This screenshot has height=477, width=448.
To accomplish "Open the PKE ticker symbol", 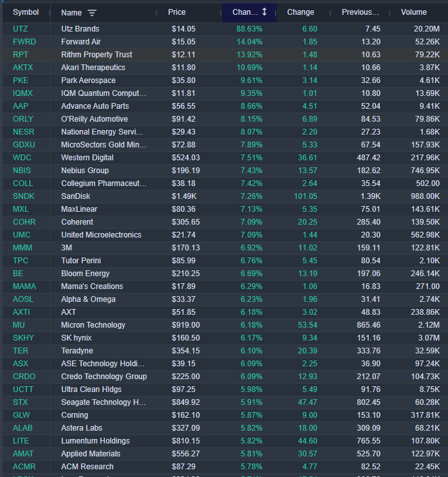I will [x=21, y=80].
